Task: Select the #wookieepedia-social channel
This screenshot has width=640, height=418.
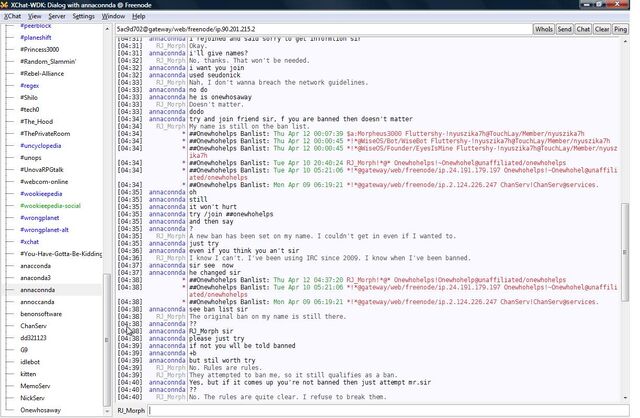Action: pyautogui.click(x=50, y=206)
